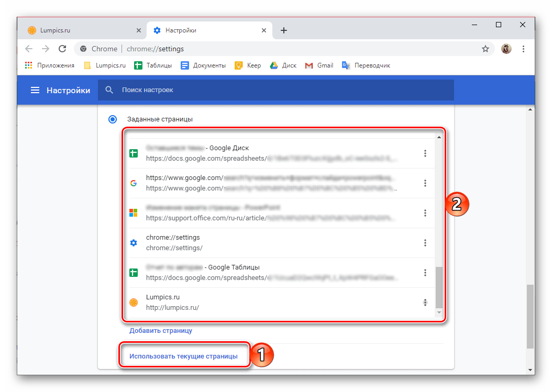The height and width of the screenshot is (392, 552).
Task: Click the Настройки page title
Action: [x=68, y=91]
